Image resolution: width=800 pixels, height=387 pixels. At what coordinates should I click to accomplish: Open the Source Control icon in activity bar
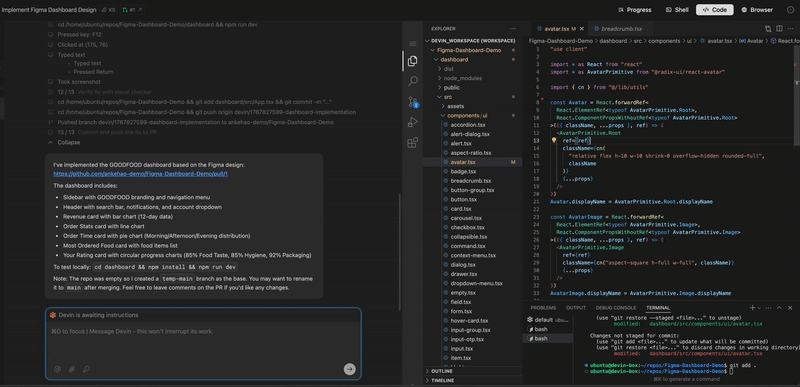point(413,101)
